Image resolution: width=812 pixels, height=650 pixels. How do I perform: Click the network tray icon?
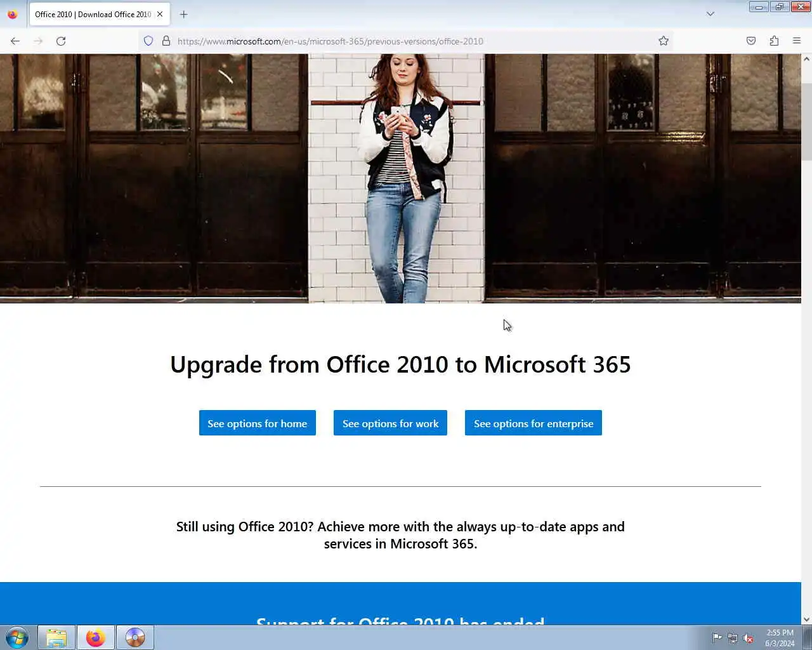point(733,638)
